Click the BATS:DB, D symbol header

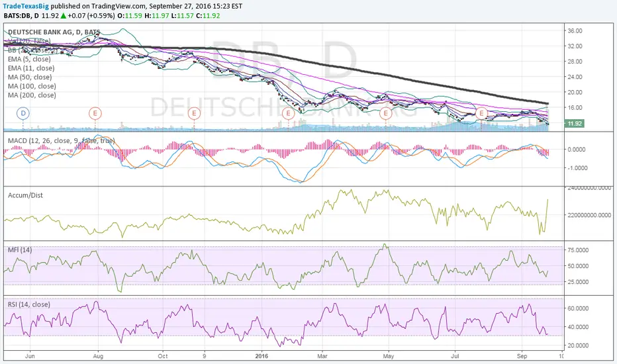click(22, 16)
